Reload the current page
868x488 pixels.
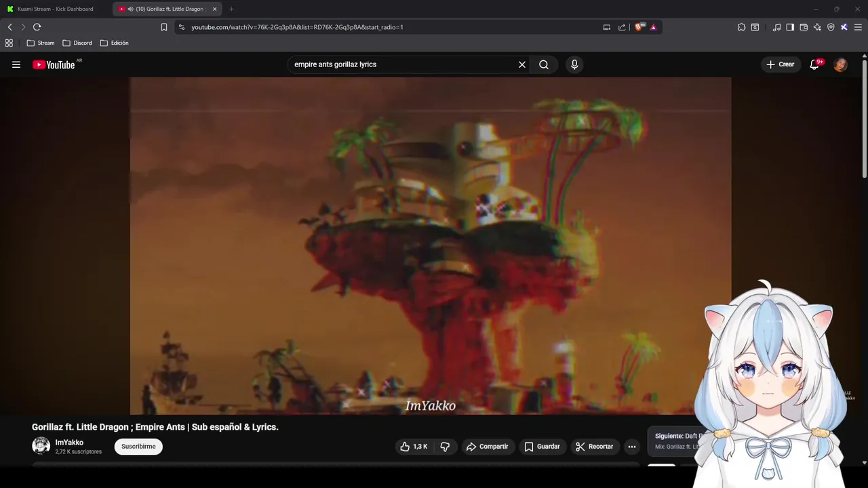tap(37, 27)
